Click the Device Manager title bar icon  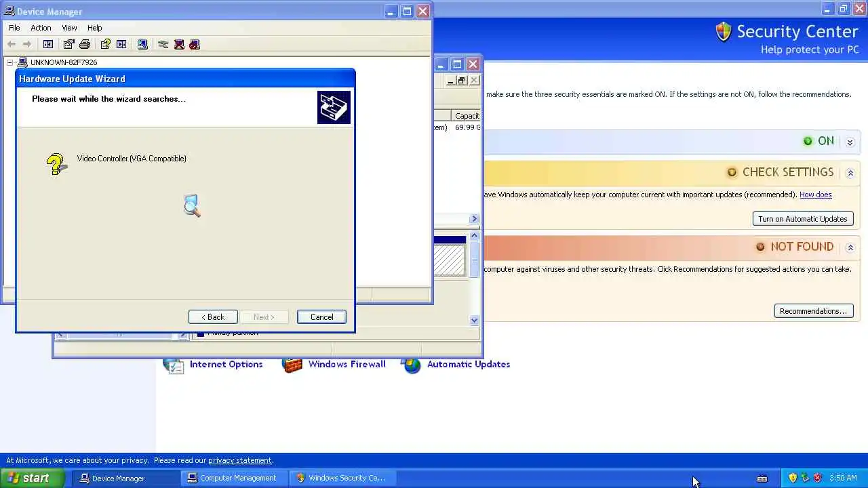click(9, 12)
